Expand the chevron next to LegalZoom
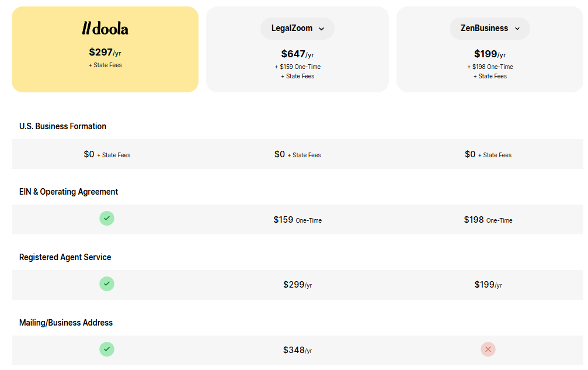The width and height of the screenshot is (588, 370). pos(322,29)
